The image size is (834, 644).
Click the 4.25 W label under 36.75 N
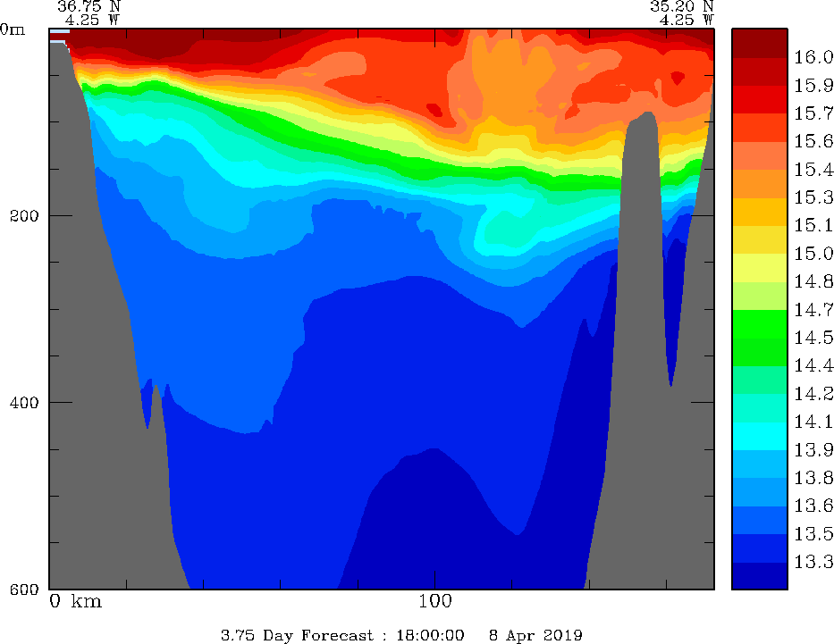(x=93, y=20)
